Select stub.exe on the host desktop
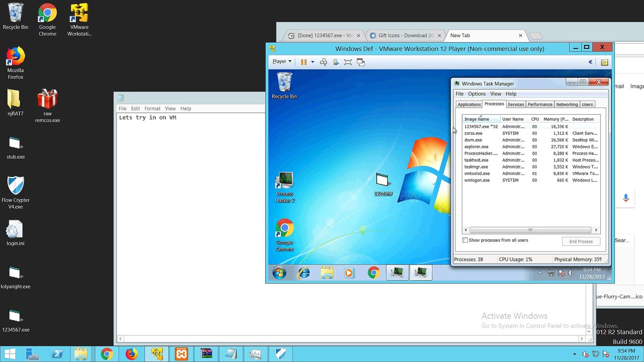 (x=15, y=147)
